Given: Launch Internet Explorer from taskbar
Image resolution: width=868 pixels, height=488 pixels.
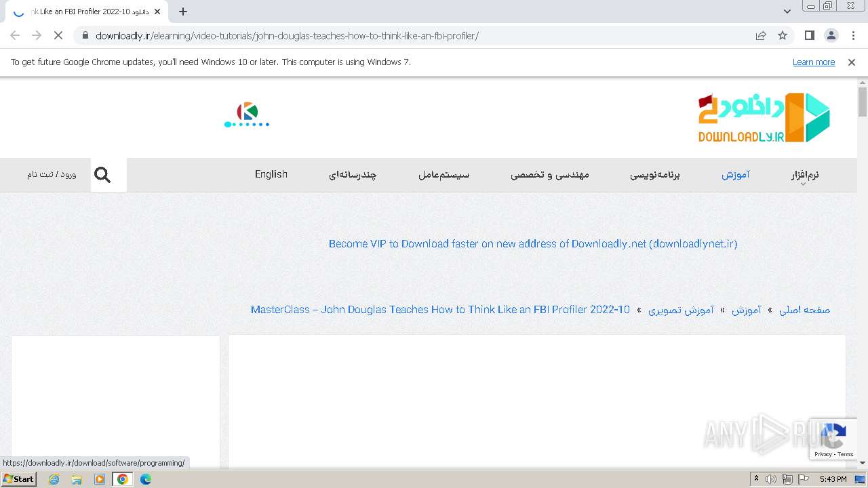Looking at the screenshot, I should 54,479.
